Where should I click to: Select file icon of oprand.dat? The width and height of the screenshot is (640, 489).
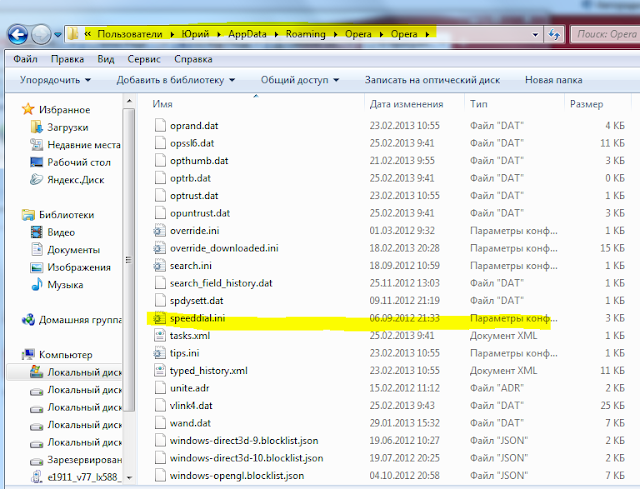[160, 125]
